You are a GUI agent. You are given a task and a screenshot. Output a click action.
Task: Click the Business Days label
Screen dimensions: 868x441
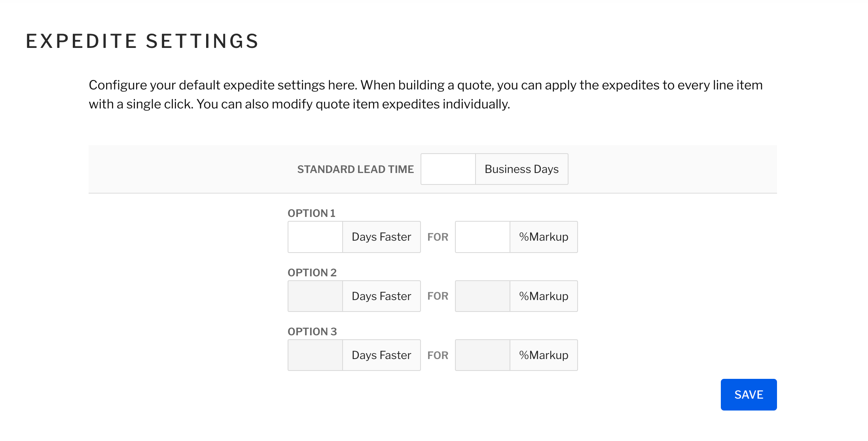point(521,169)
